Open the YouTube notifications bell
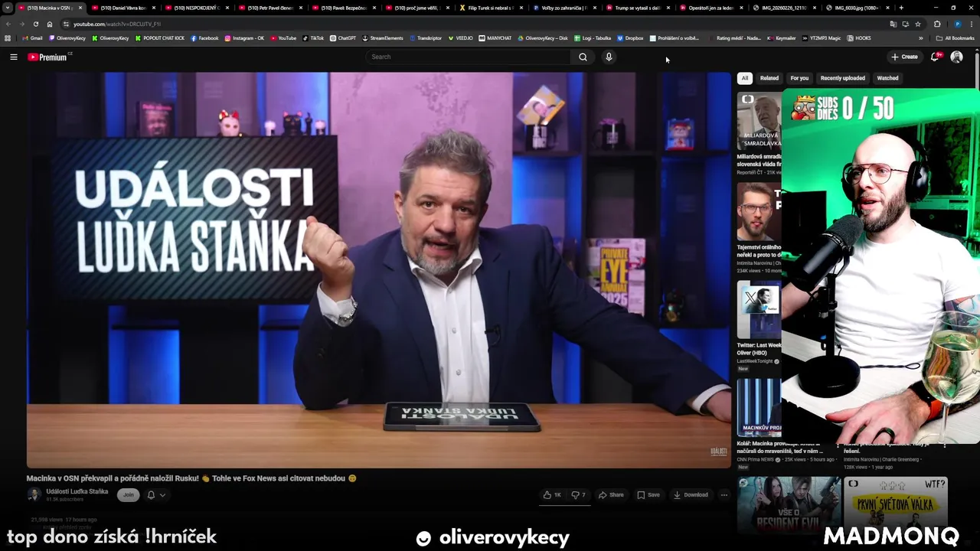The image size is (980, 551). pos(935,57)
